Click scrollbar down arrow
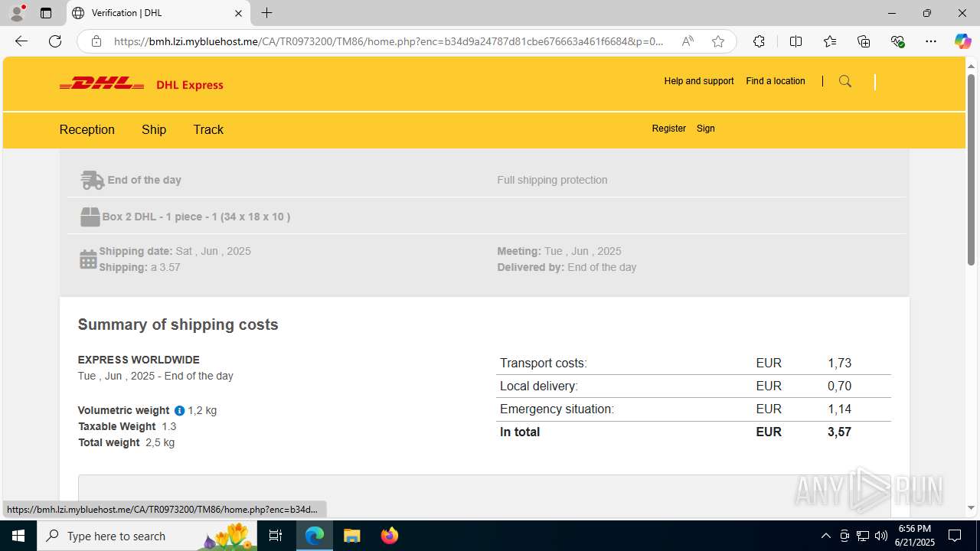980x551 pixels. click(x=971, y=508)
